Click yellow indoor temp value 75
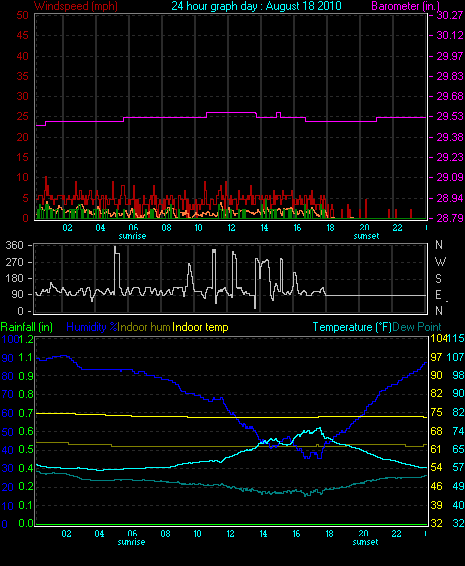465x566 pixels. pos(436,413)
